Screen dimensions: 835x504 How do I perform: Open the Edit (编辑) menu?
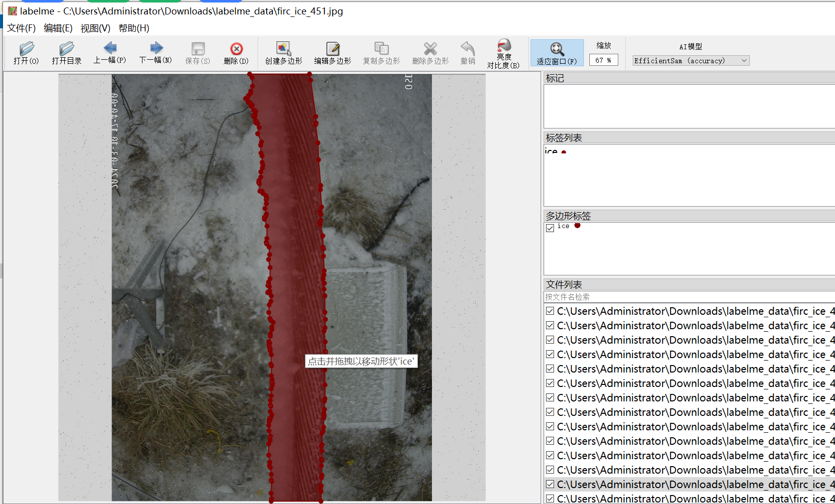(x=58, y=28)
